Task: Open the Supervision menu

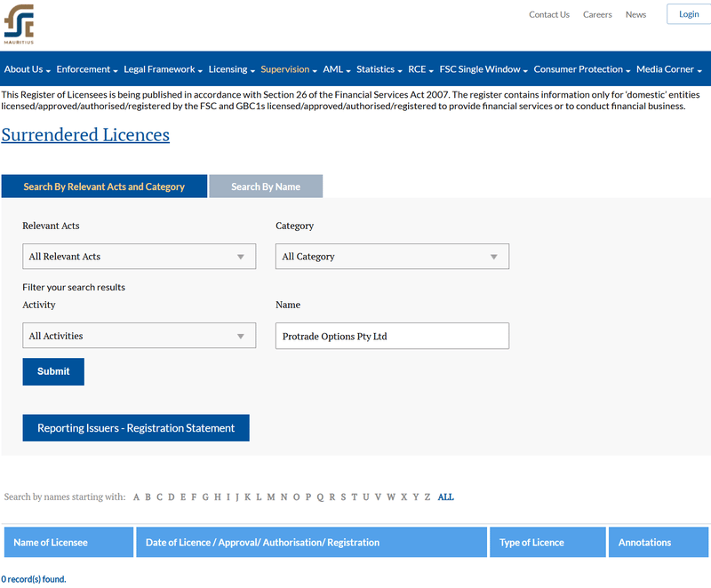Action: pos(289,69)
